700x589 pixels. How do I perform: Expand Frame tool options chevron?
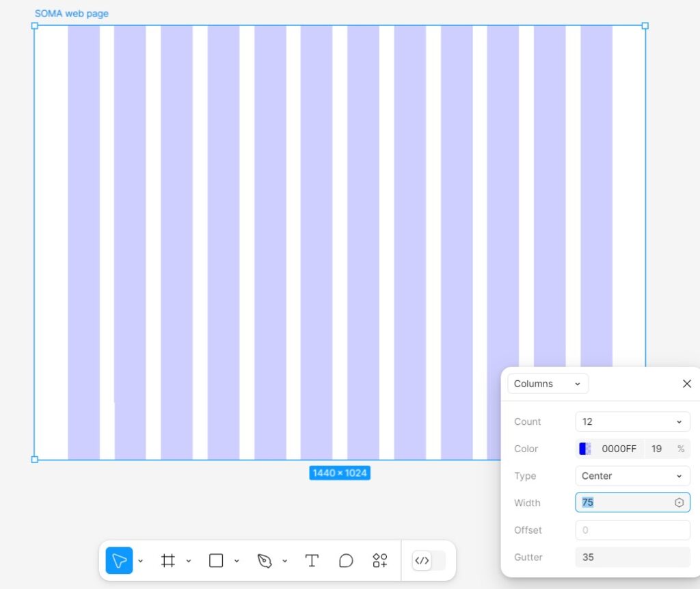(x=189, y=561)
